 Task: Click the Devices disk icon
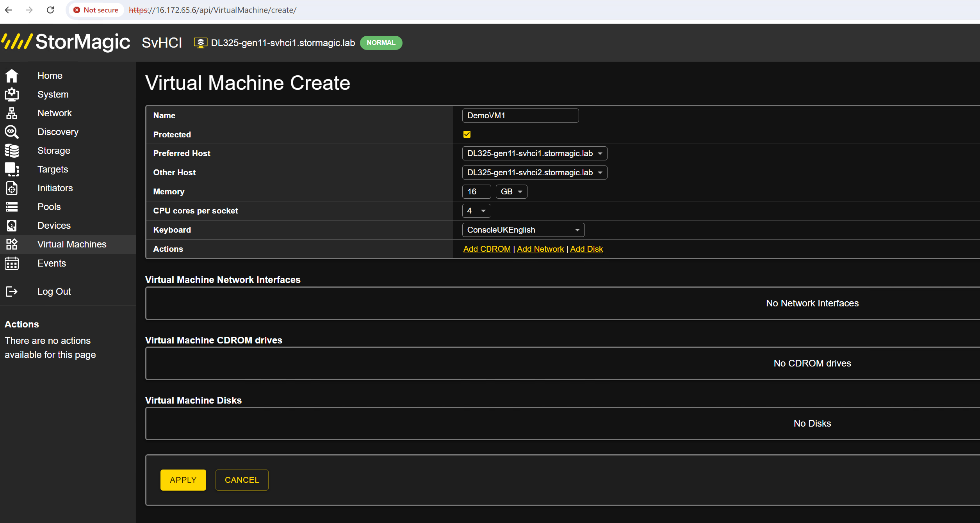tap(12, 226)
